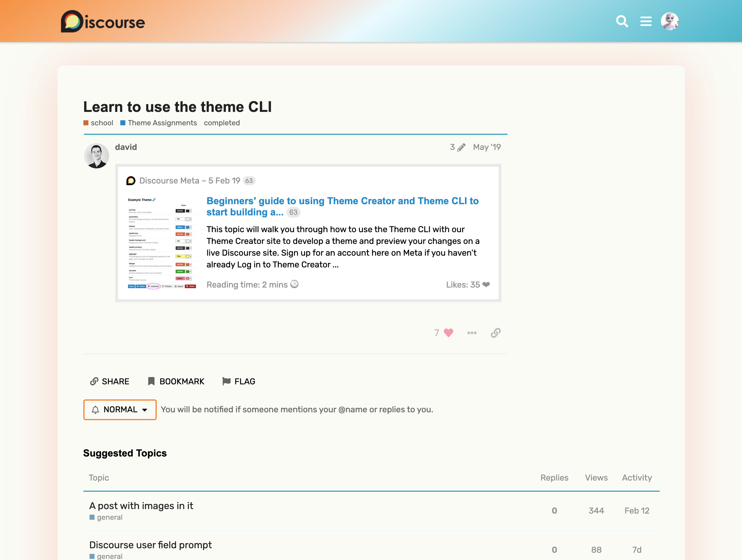Click the user avatar in header
The width and height of the screenshot is (742, 560).
(x=669, y=22)
